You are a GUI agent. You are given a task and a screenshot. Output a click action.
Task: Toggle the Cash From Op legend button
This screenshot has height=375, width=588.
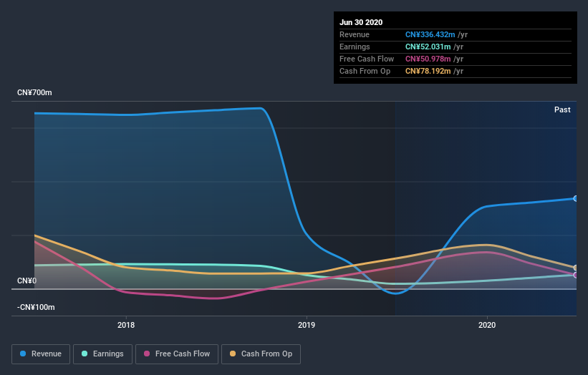click(x=261, y=354)
